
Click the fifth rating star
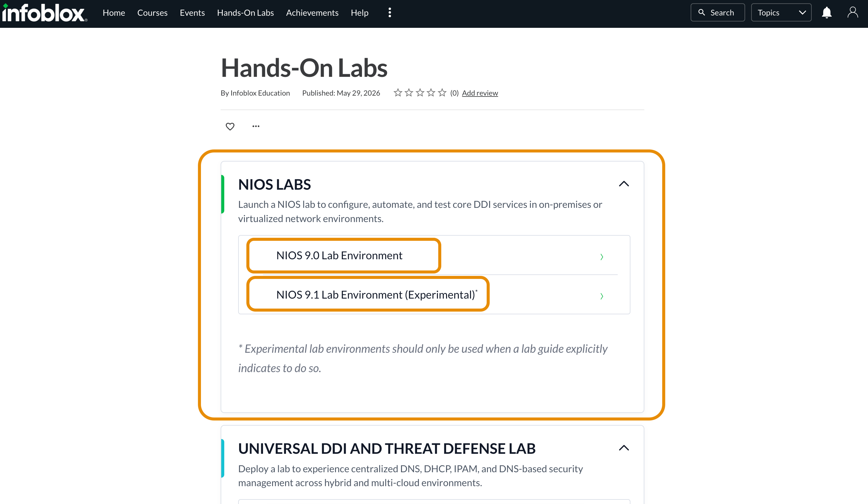pyautogui.click(x=442, y=93)
